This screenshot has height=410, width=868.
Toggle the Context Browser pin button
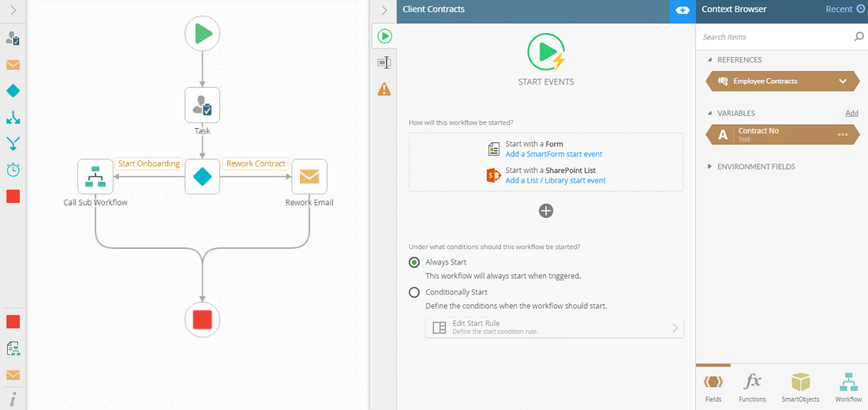tap(683, 9)
